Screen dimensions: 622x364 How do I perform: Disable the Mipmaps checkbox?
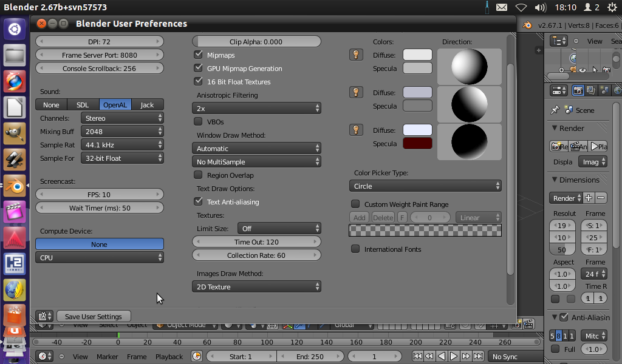tap(198, 55)
